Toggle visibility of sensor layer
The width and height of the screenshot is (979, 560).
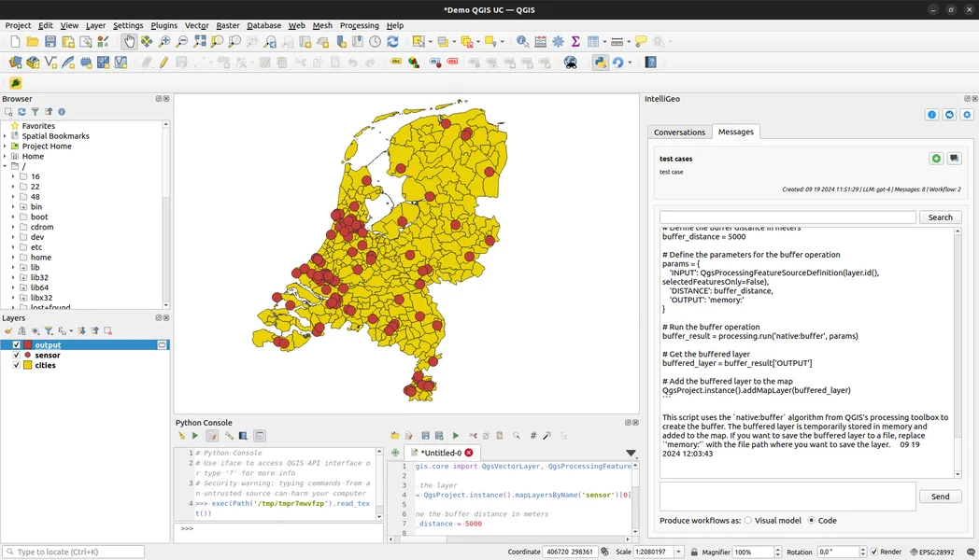16,355
